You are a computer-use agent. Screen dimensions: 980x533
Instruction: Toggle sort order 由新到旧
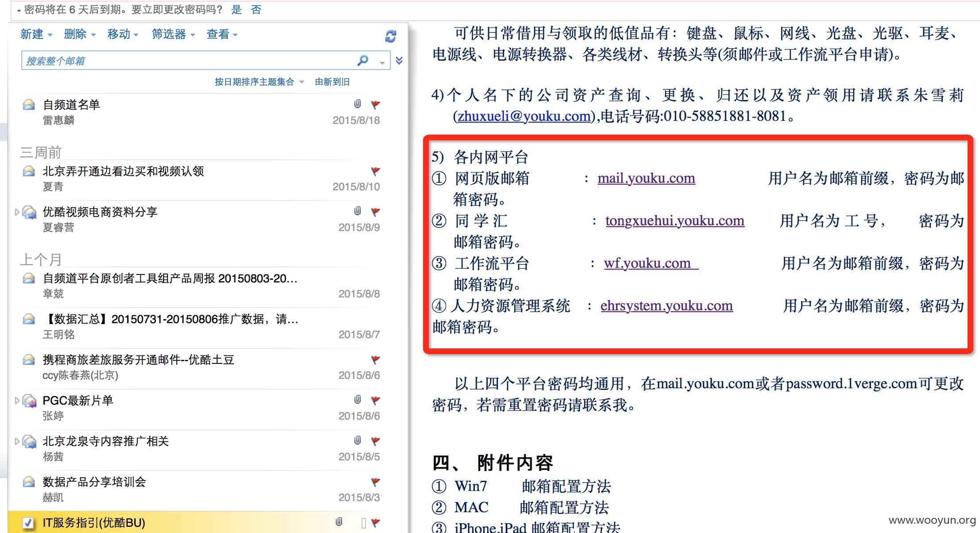[332, 82]
